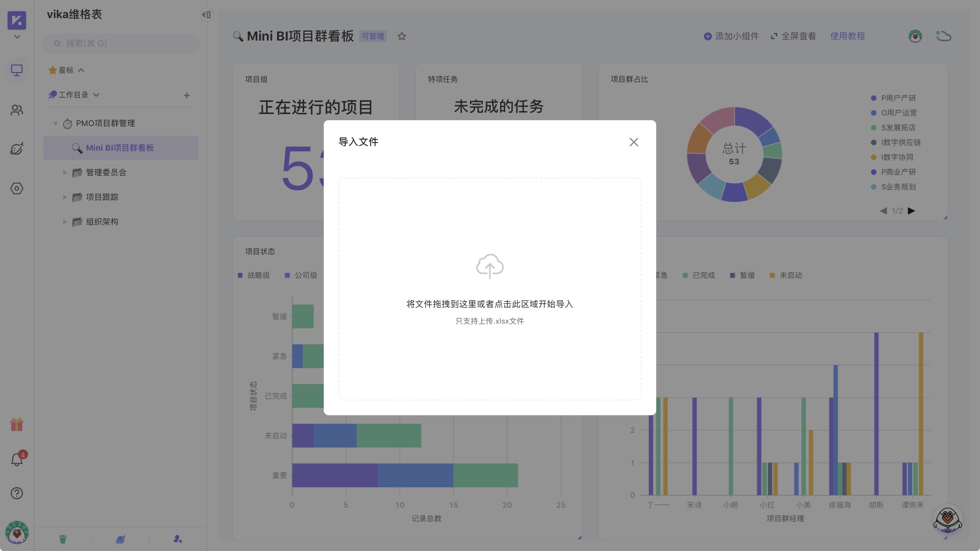Click the rocket planet icon at sidebar bottom
980x551 pixels.
(x=120, y=539)
